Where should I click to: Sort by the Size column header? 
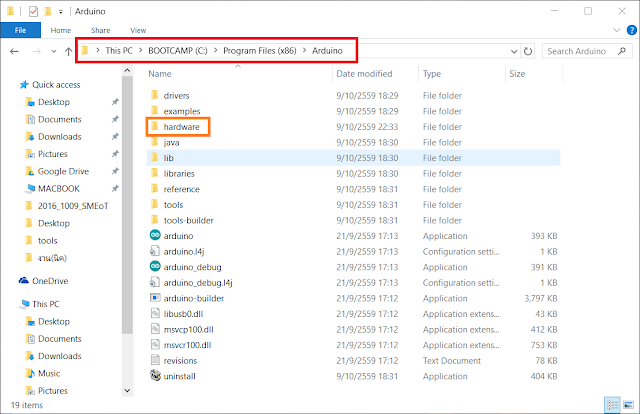(517, 73)
